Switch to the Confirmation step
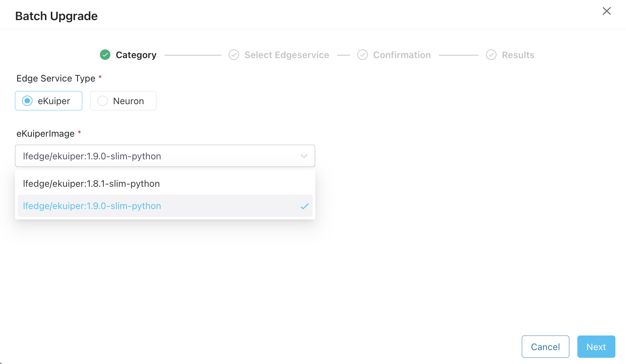 pos(401,54)
